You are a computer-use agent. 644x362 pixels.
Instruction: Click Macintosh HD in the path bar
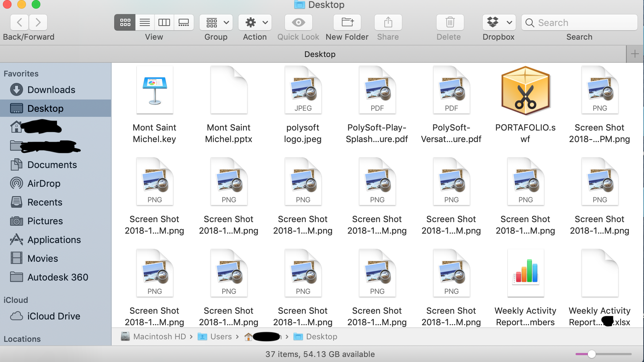(x=153, y=336)
